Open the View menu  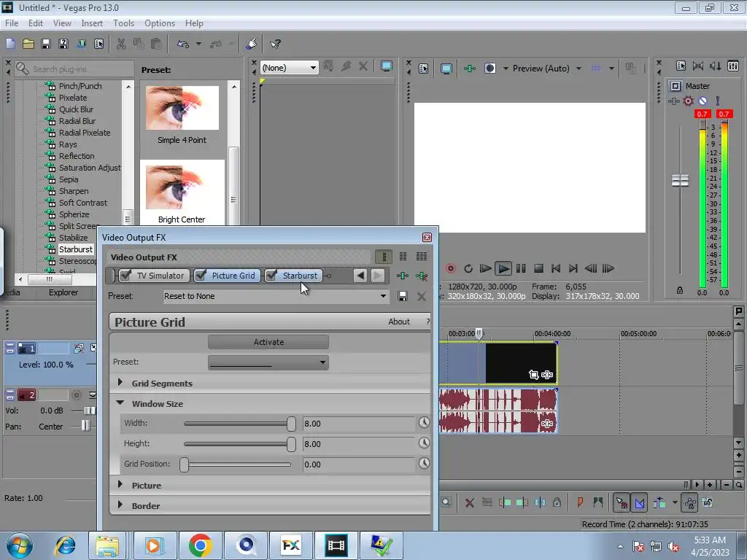62,23
